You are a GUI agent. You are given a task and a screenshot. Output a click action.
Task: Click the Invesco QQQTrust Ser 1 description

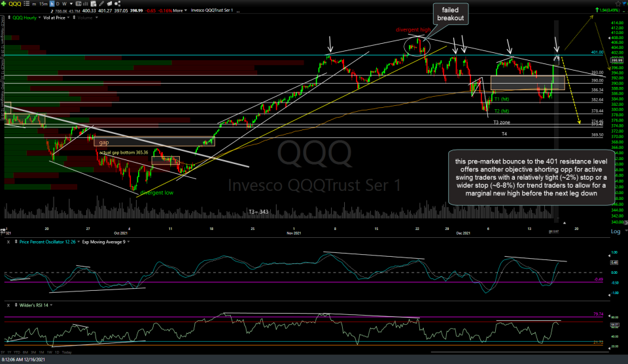click(x=212, y=10)
